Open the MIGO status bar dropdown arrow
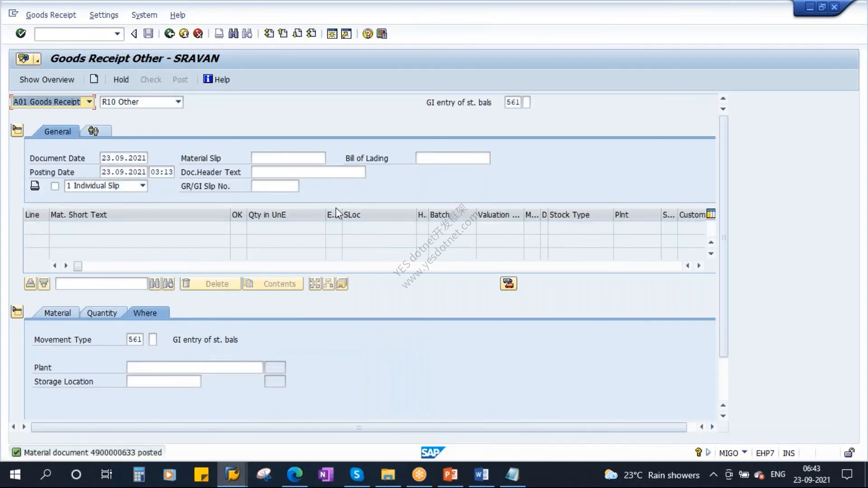 745,452
